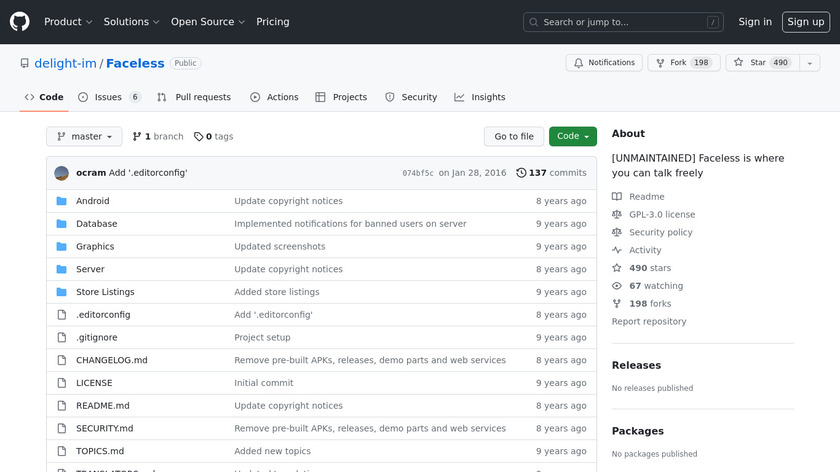
Task: Focus the Search or jump to field
Action: [622, 22]
